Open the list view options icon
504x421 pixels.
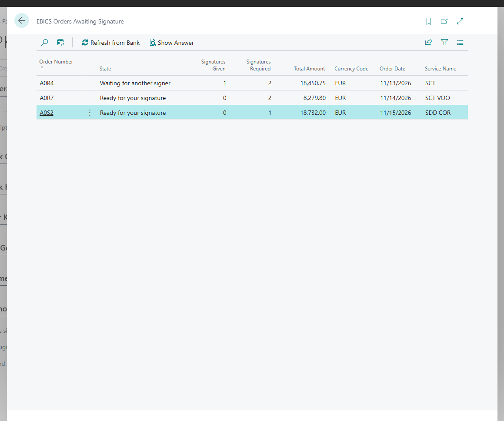(460, 43)
